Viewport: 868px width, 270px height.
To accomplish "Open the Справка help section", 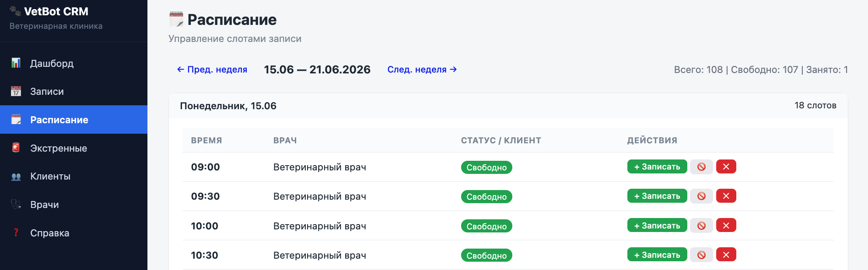I will (73, 233).
